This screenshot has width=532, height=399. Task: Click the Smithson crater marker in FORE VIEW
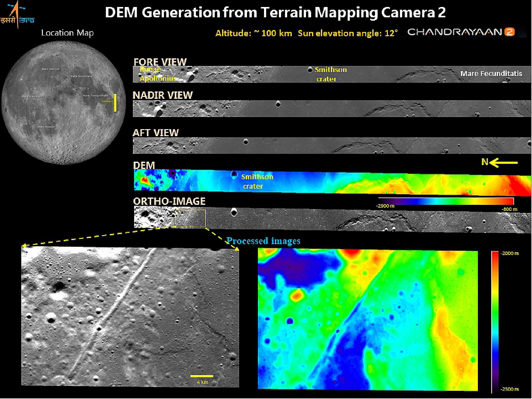(x=310, y=70)
